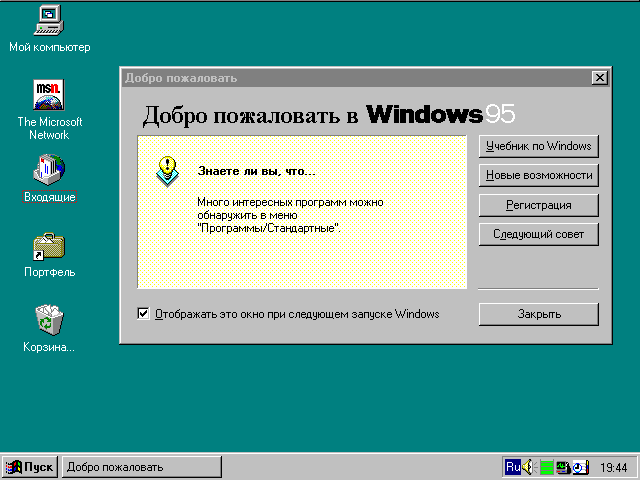Show the next tip with Следующий совет

[x=538, y=234]
